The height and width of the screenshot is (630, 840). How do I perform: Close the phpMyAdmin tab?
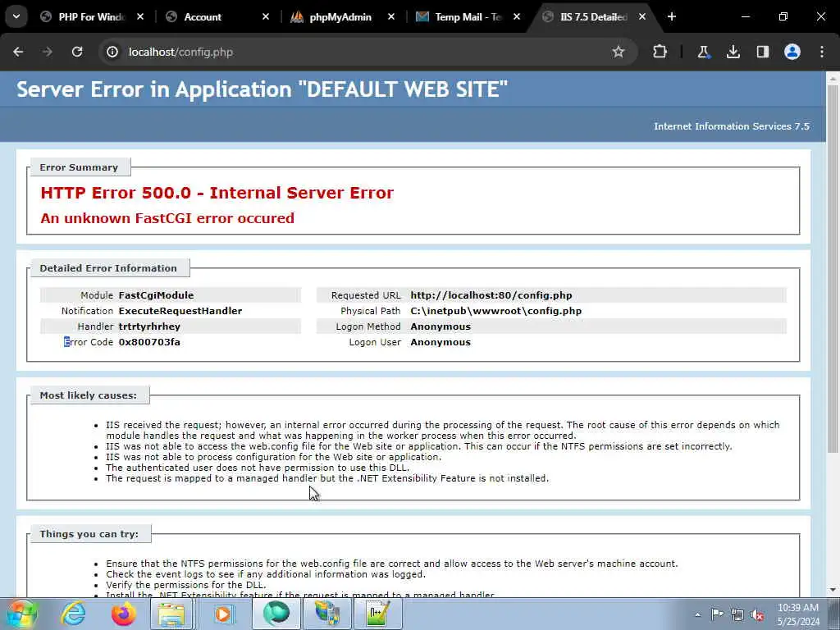point(391,16)
